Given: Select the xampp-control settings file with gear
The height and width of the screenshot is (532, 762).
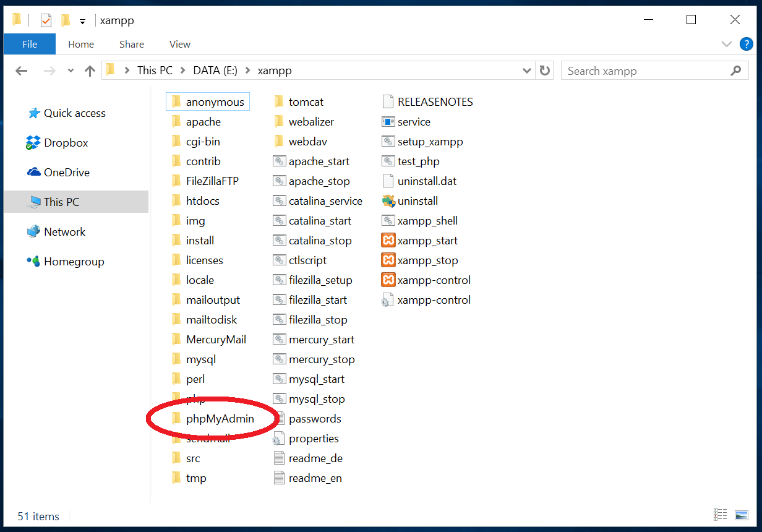Looking at the screenshot, I should pyautogui.click(x=426, y=300).
